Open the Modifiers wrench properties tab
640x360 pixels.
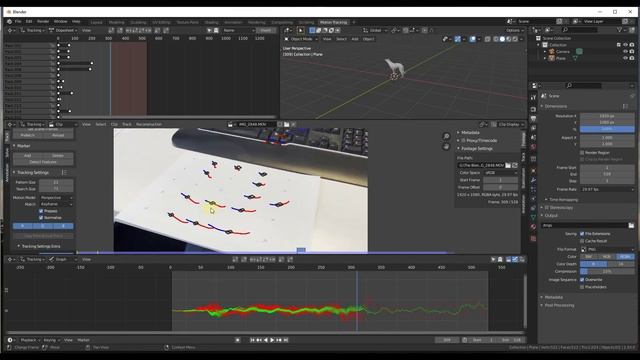[533, 180]
